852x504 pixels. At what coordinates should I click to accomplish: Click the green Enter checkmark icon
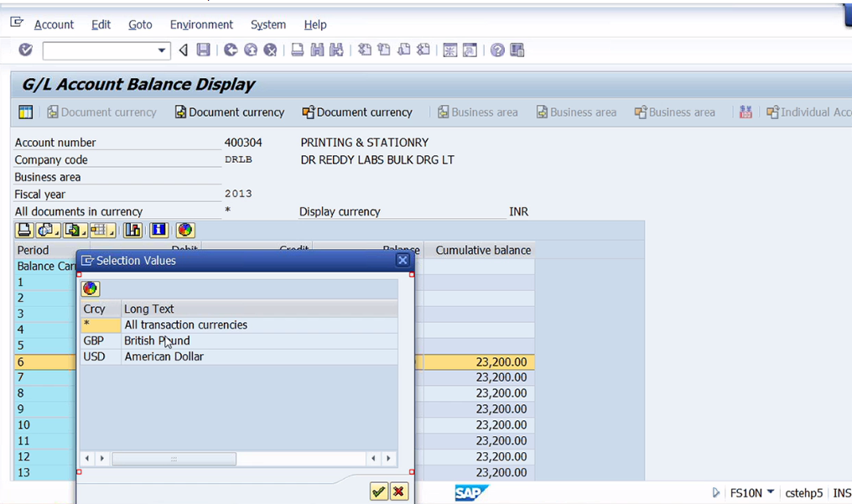click(25, 50)
